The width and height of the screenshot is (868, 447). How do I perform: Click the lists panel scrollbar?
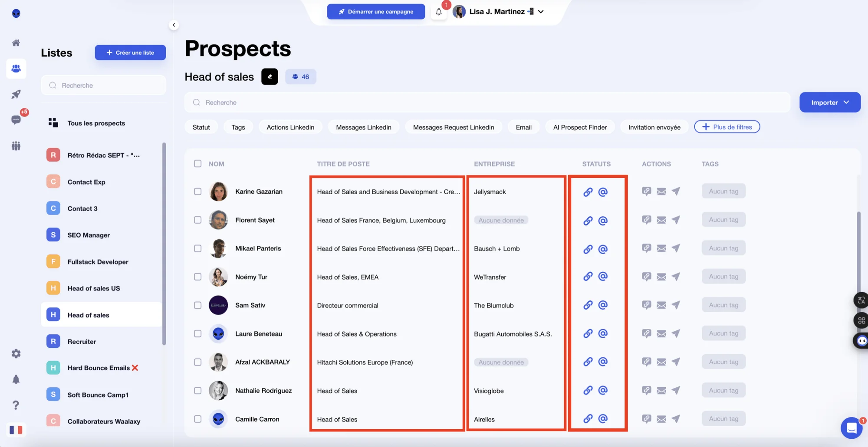164,244
